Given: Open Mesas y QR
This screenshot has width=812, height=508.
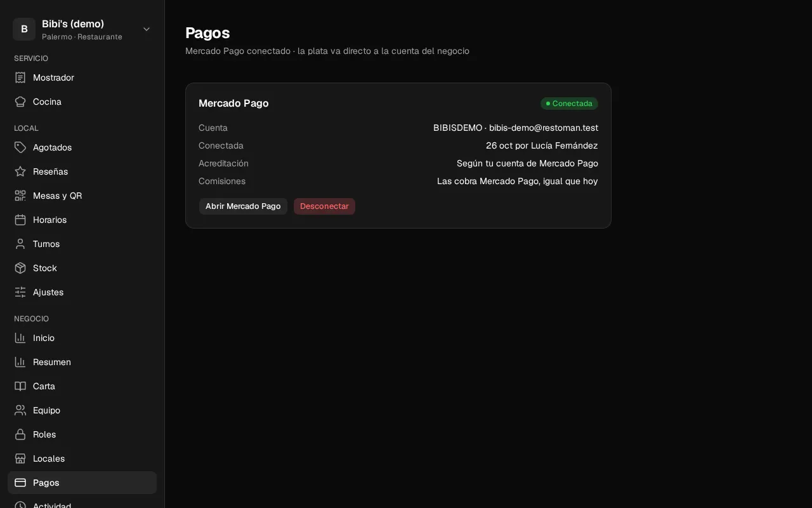Looking at the screenshot, I should (82, 196).
